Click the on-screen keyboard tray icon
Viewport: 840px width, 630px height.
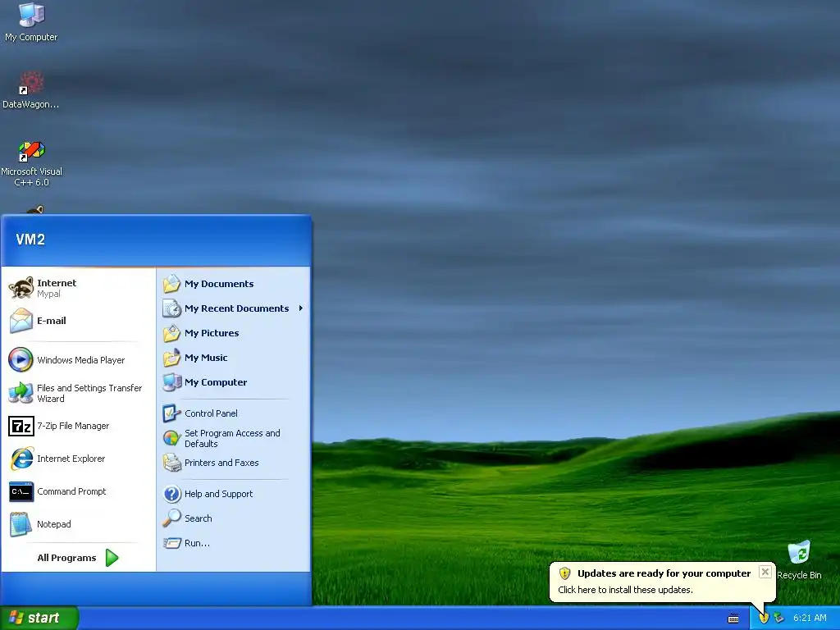pos(733,619)
